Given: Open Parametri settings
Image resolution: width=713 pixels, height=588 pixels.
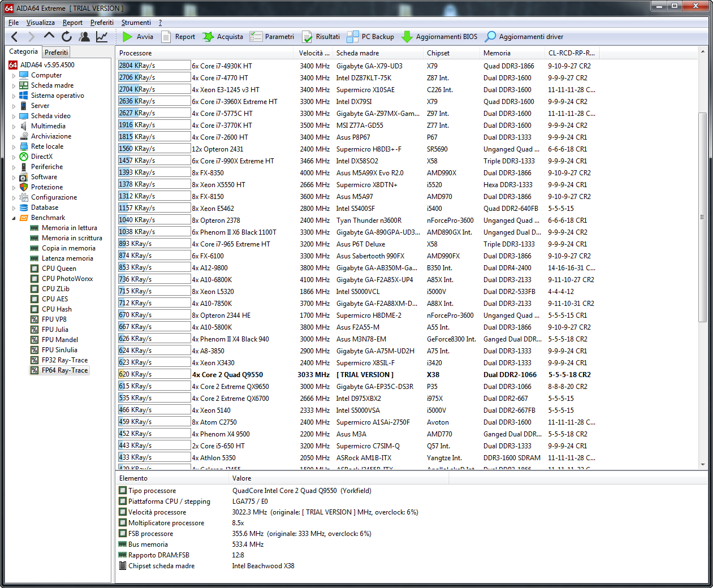Looking at the screenshot, I should [x=272, y=37].
